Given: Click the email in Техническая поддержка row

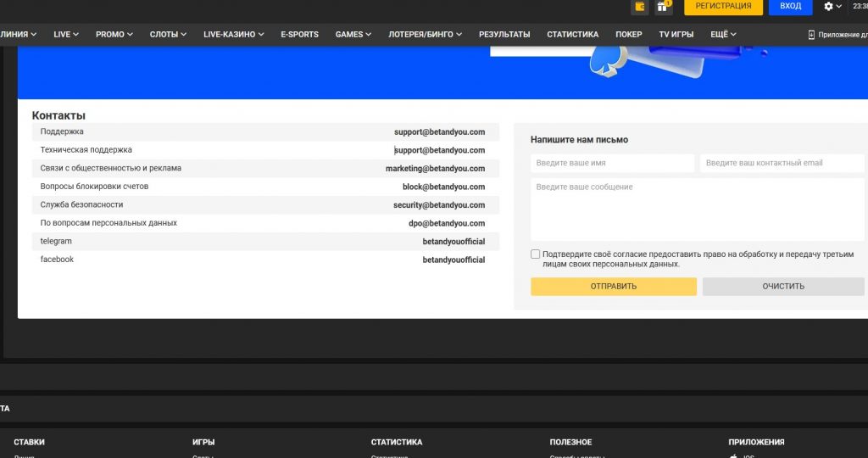Looking at the screenshot, I should tap(440, 150).
